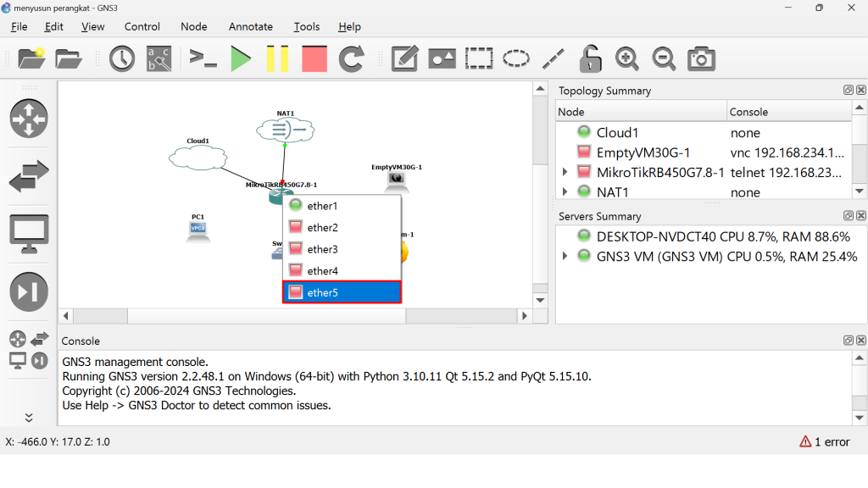Expand the MikroTikRB450G7.8-1 node tree

pyautogui.click(x=565, y=172)
